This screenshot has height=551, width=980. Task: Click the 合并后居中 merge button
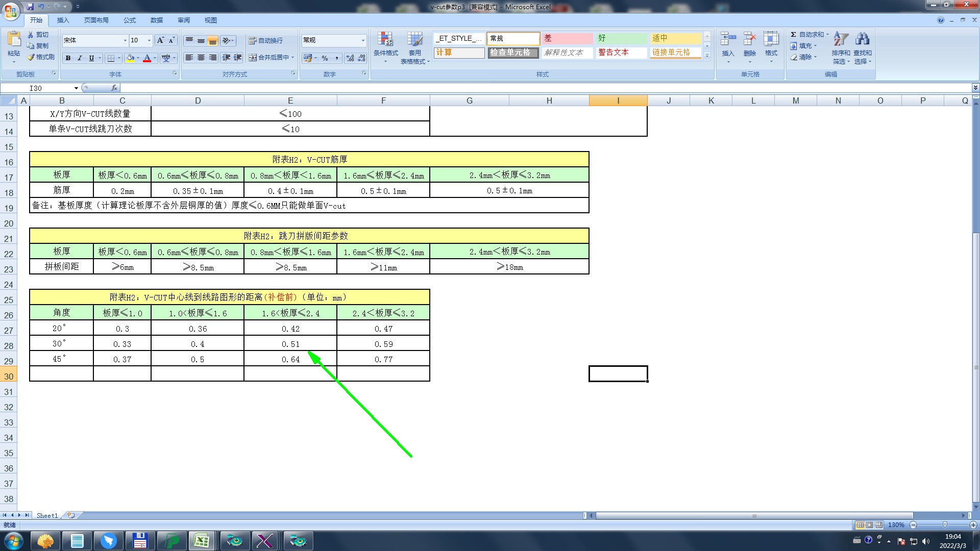[x=269, y=58]
